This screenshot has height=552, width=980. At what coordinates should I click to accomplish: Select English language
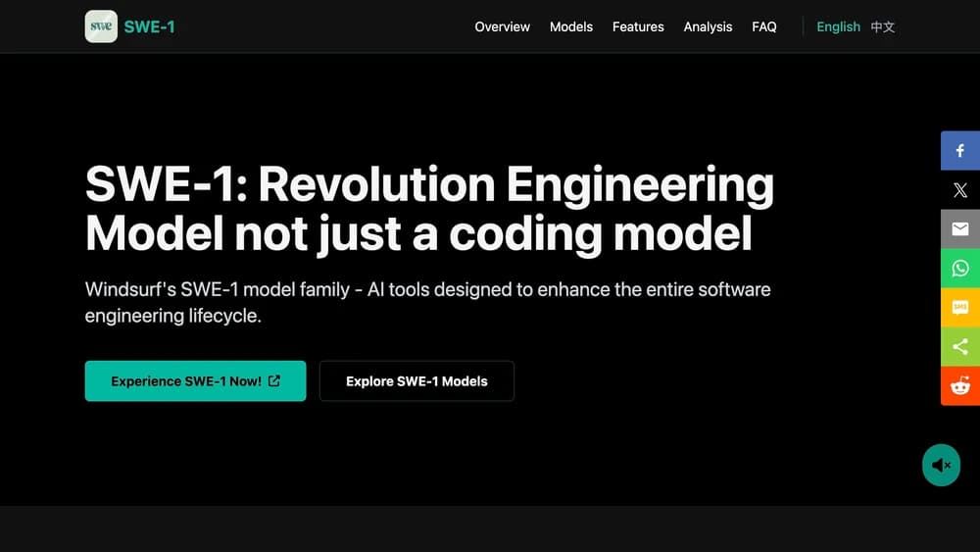tap(838, 26)
